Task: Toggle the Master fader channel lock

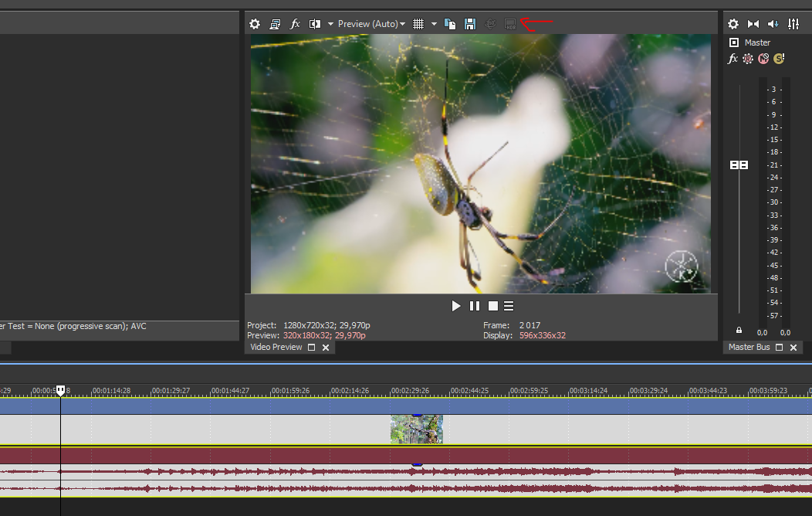Action: [x=739, y=330]
